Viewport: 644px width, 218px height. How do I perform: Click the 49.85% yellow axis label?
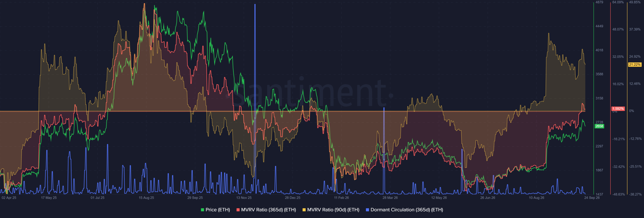pos(635,2)
